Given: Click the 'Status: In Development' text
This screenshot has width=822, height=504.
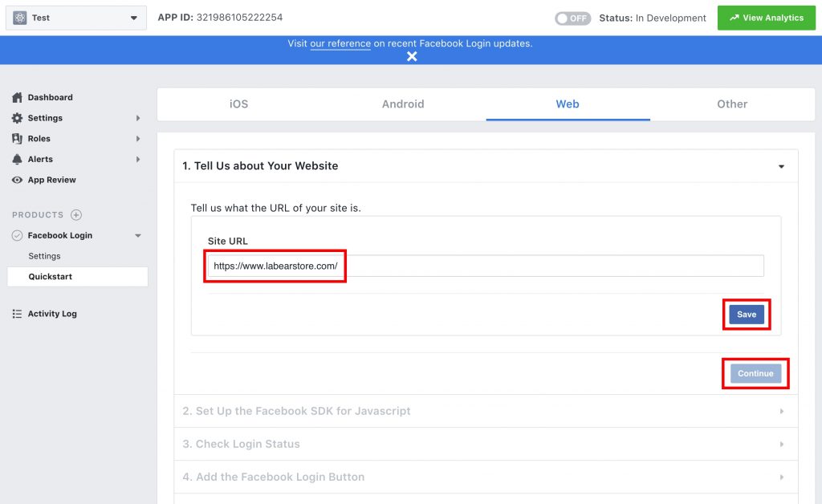Looking at the screenshot, I should pyautogui.click(x=653, y=18).
